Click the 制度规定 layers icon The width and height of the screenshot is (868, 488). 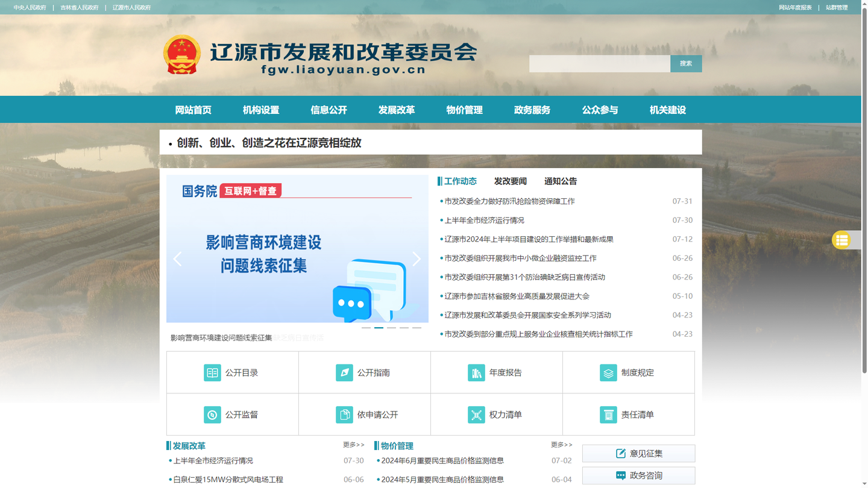[608, 373]
